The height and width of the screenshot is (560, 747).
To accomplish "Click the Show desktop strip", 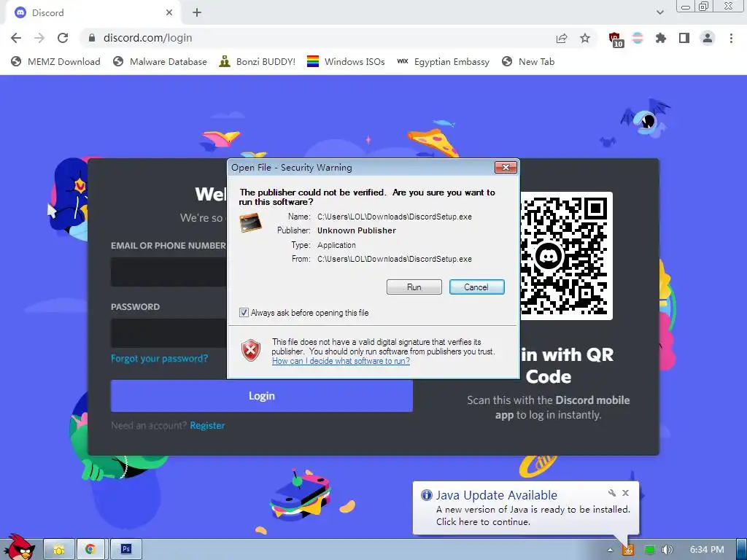I will click(741, 550).
